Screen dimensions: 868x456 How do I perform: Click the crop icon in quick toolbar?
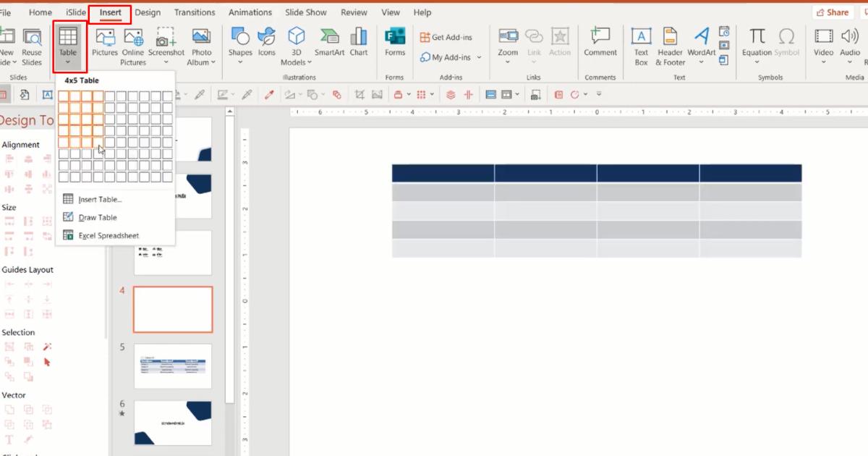tap(359, 94)
